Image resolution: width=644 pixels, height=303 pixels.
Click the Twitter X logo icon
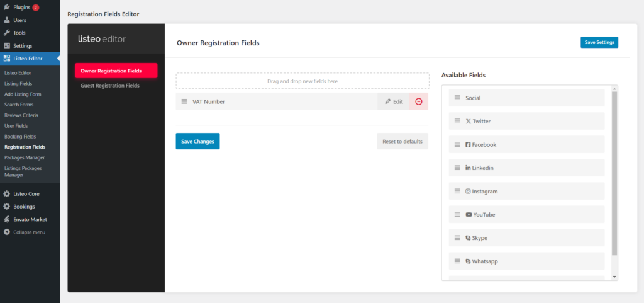tap(468, 122)
